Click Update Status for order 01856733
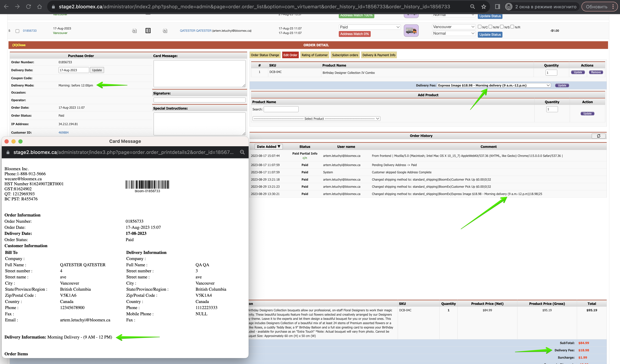This screenshot has width=620, height=364. click(x=490, y=35)
